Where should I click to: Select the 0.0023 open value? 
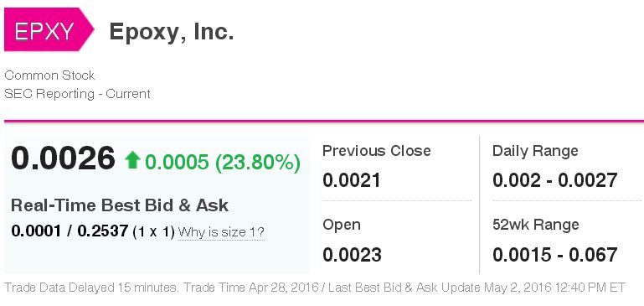pos(352,255)
